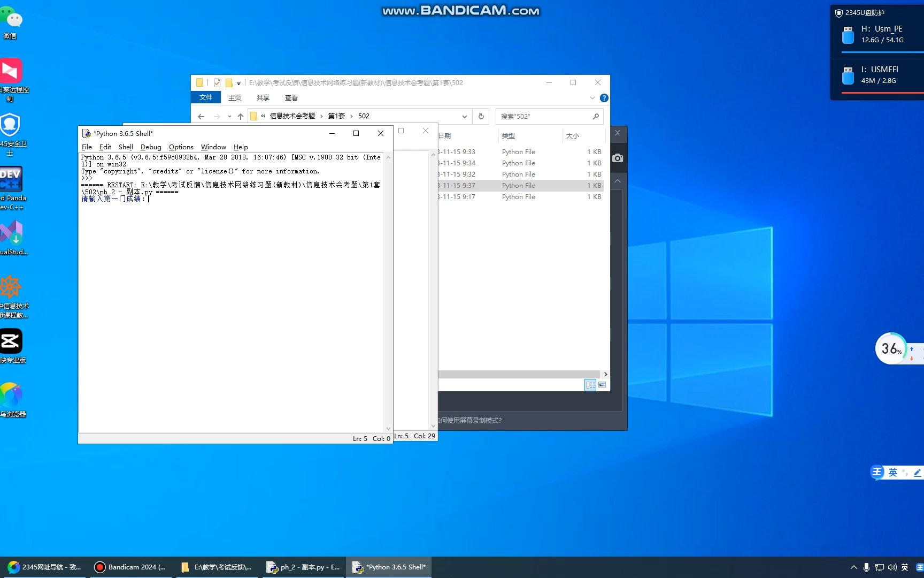Click the Bandicam camera screenshot icon
The width and height of the screenshot is (924, 578).
click(618, 158)
